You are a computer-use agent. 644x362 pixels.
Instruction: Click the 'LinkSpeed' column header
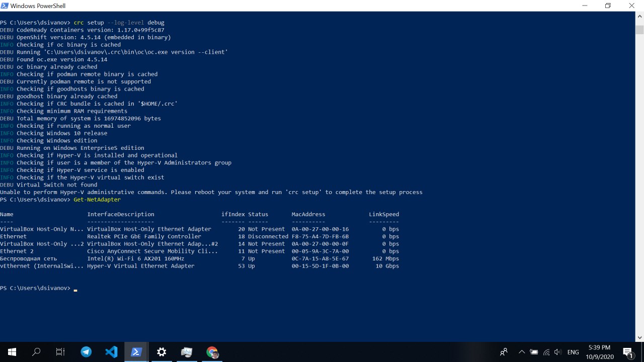click(384, 214)
